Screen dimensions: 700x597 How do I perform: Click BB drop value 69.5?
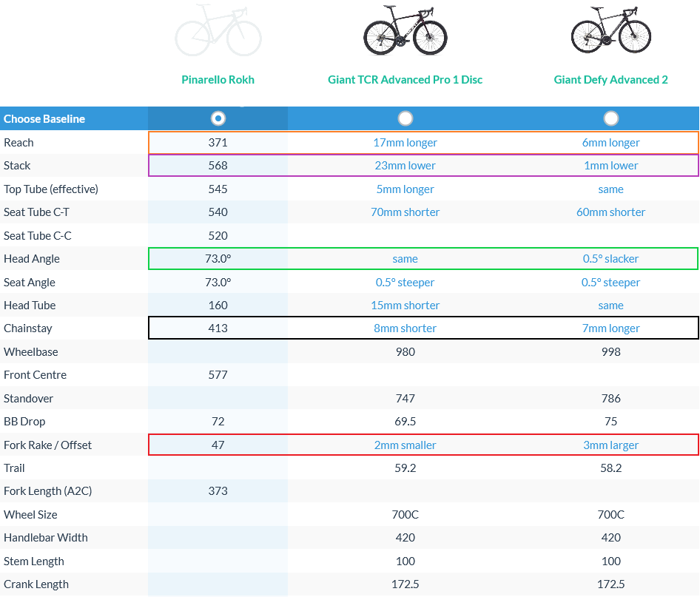tap(405, 422)
